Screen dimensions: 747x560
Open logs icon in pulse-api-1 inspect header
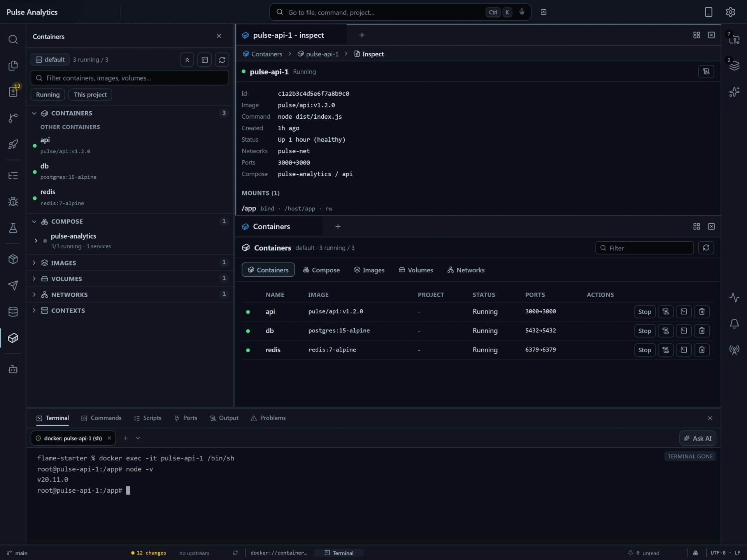(x=706, y=72)
